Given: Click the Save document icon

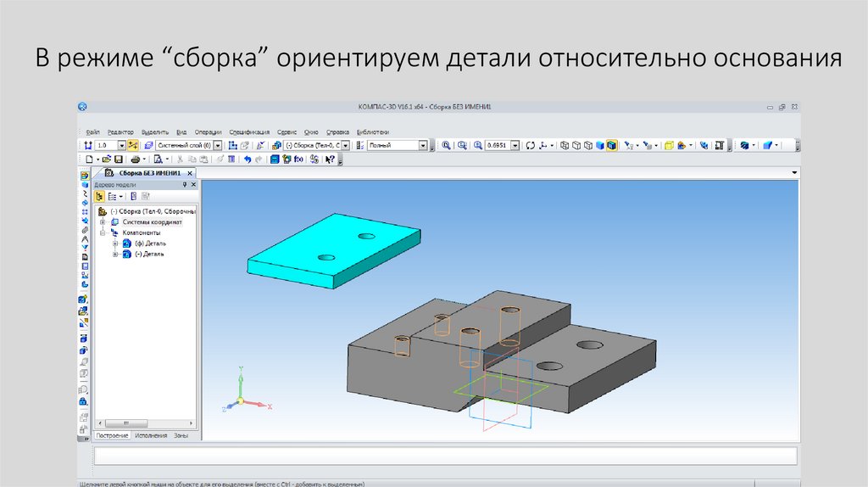Looking at the screenshot, I should (119, 159).
